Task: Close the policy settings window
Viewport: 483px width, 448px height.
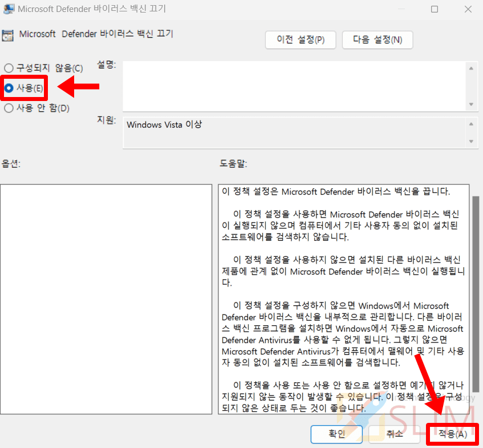Action: pos(468,9)
